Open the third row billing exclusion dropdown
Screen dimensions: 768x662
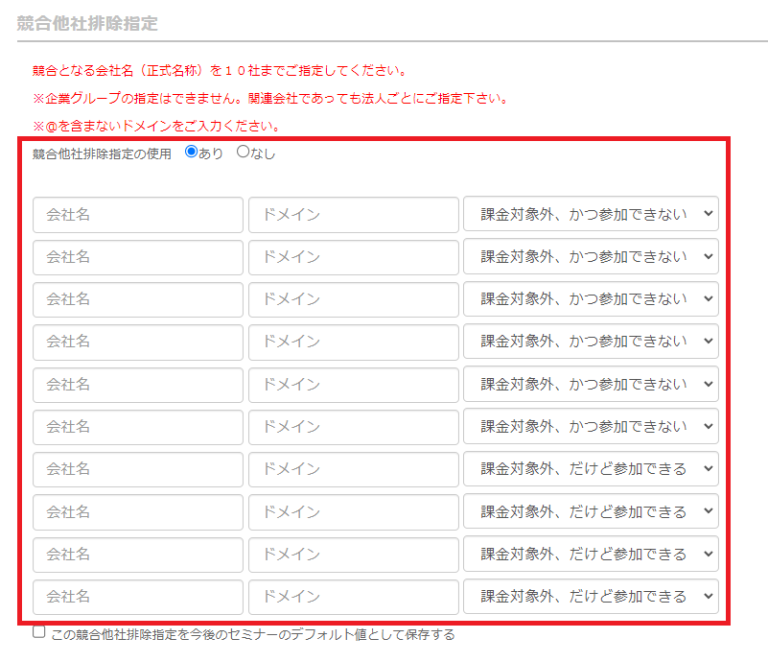pyautogui.click(x=590, y=299)
